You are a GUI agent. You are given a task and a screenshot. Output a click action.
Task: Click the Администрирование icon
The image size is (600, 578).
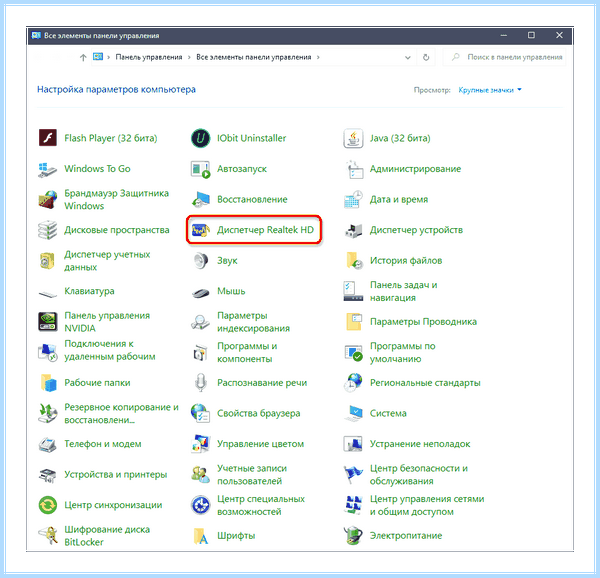coord(353,169)
